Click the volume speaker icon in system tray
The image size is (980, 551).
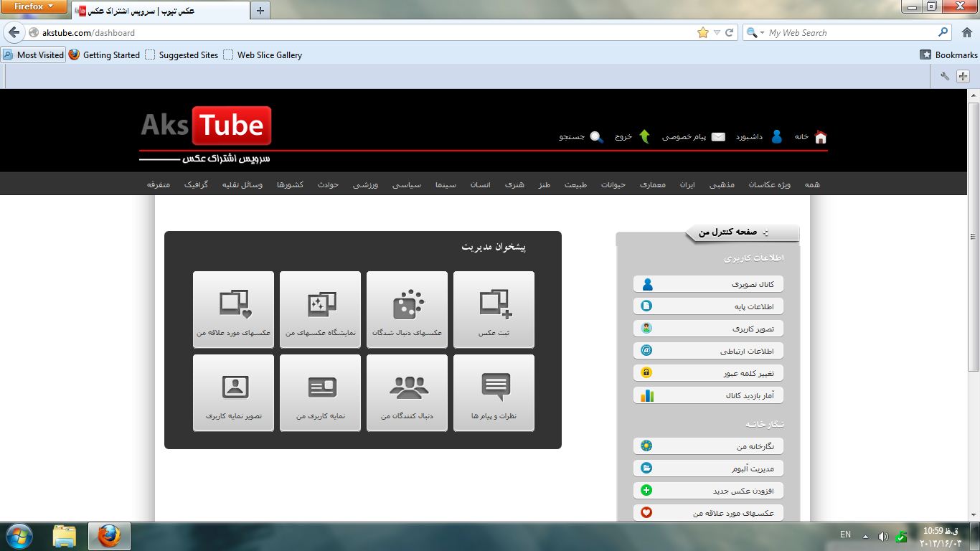click(x=882, y=536)
